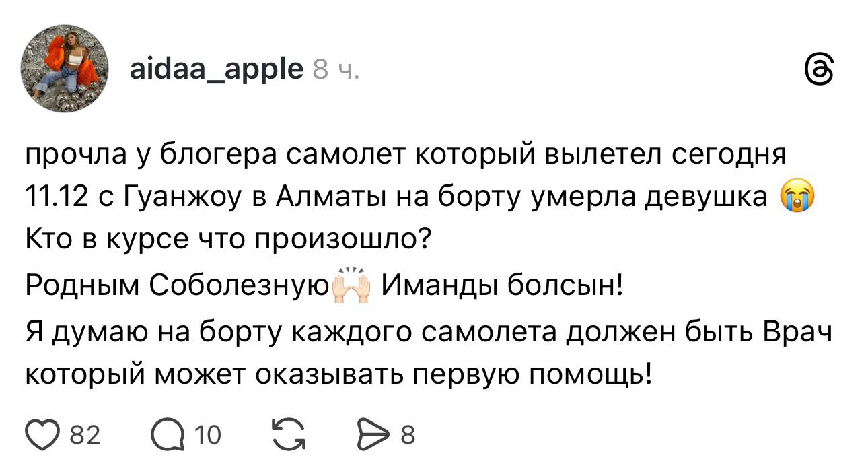Viewport: 868px width, 474px height.
Task: Repost using the circular arrows icon
Action: [288, 435]
